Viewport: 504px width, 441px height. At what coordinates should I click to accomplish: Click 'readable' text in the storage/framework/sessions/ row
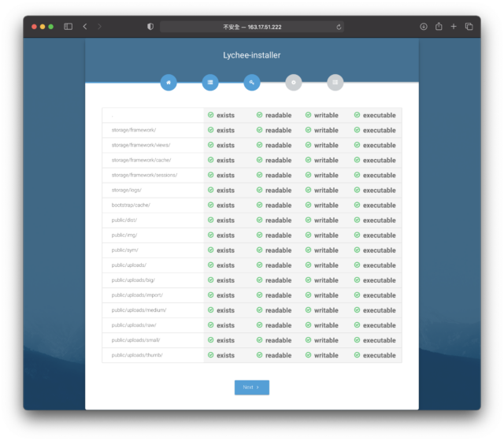pyautogui.click(x=278, y=175)
